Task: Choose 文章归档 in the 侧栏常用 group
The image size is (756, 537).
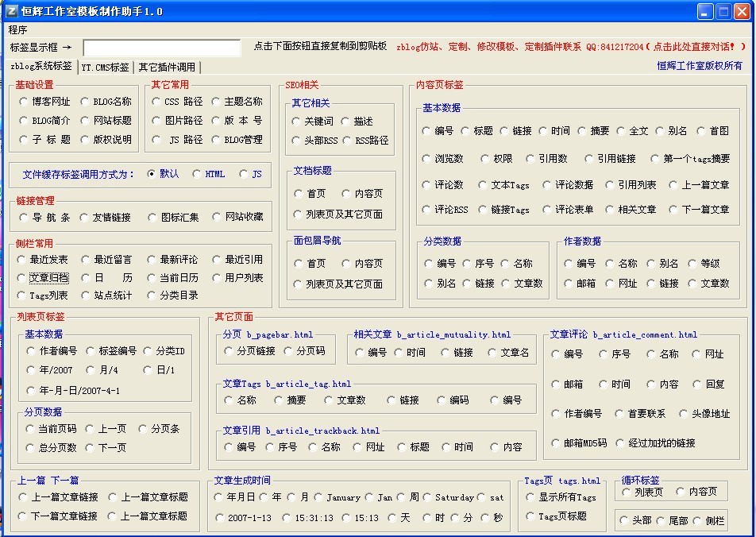Action: (22, 278)
